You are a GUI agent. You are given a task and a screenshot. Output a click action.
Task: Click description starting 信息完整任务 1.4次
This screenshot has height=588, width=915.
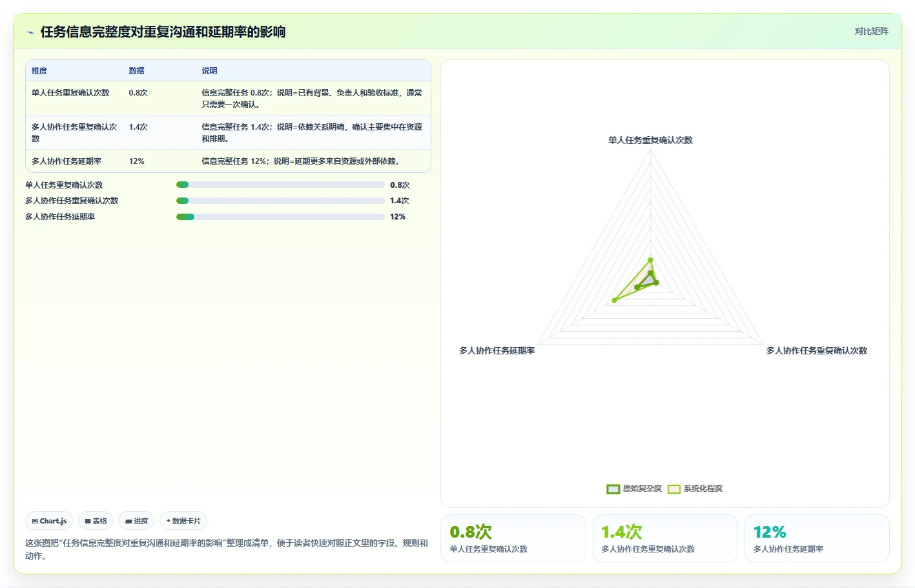(x=312, y=132)
